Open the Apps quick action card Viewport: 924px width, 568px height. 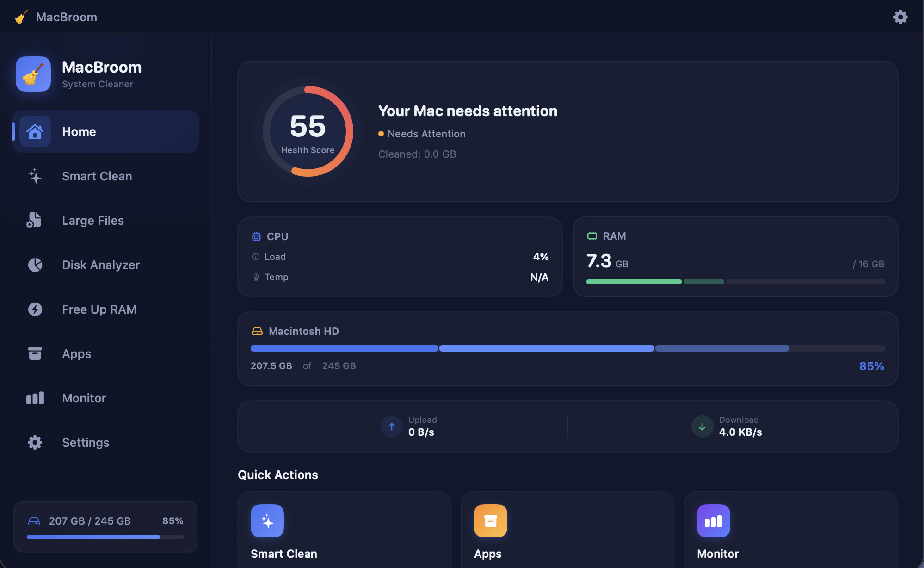(568, 530)
